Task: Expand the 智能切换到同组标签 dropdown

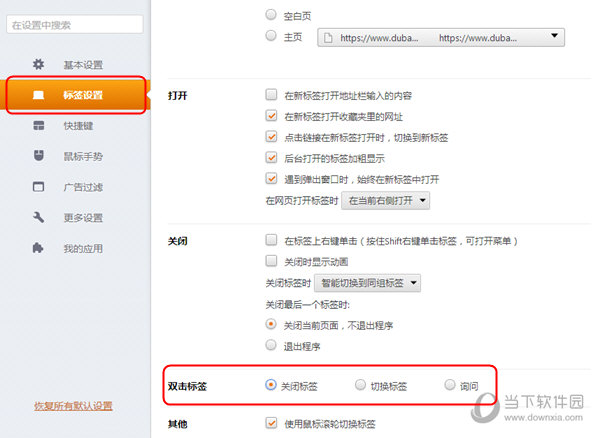Action: point(372,283)
